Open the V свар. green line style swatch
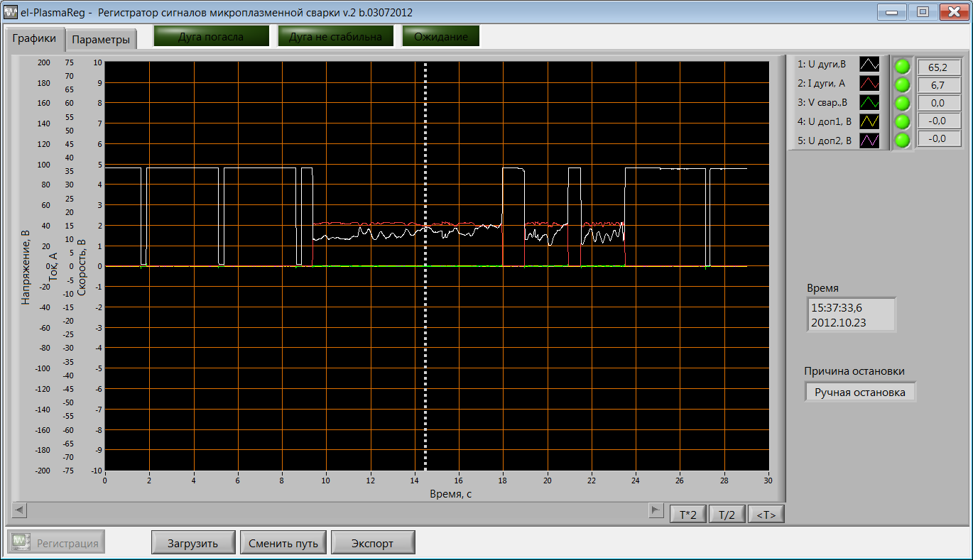Viewport: 973px width, 560px height. pyautogui.click(x=869, y=102)
